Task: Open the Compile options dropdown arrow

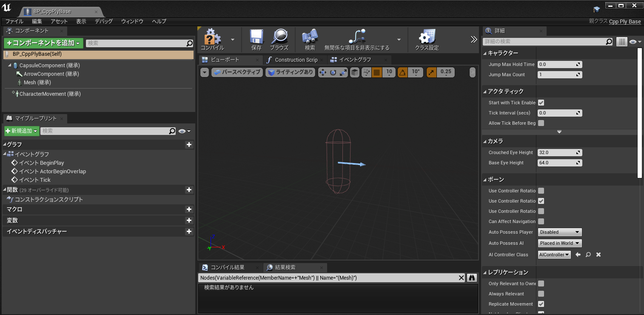Action: tap(233, 40)
